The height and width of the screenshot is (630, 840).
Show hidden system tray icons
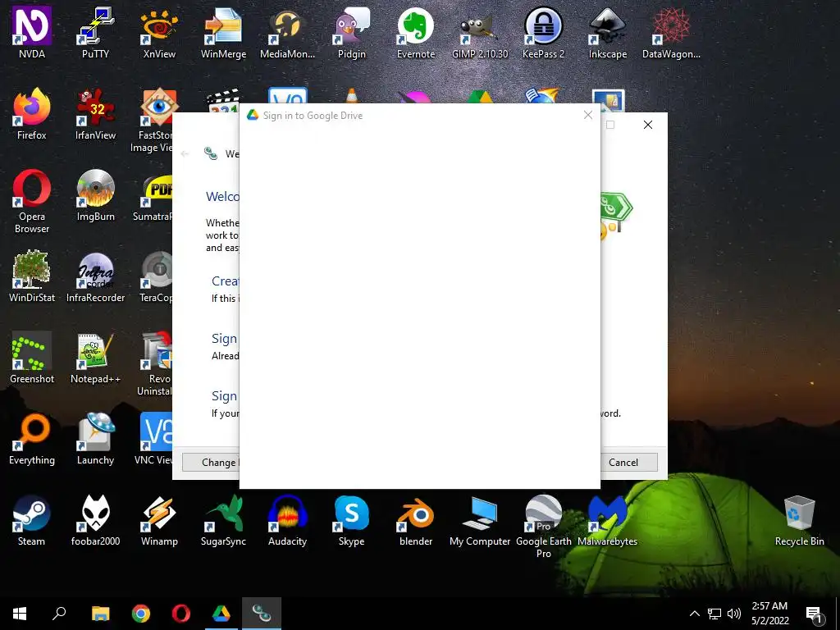click(694, 614)
